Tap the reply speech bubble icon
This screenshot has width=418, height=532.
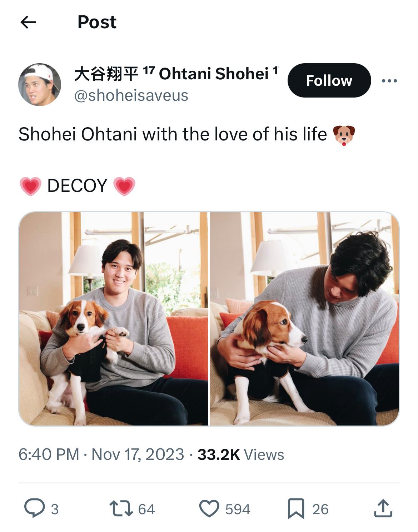tap(34, 508)
